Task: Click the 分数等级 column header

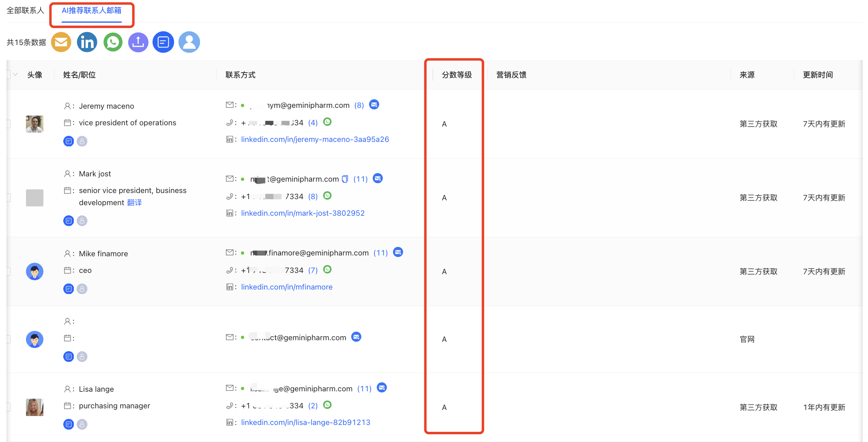Action: (x=457, y=75)
